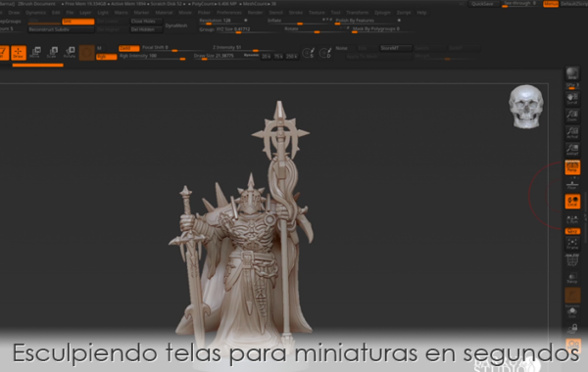Click the Actual size icon
The width and height of the screenshot is (588, 372).
tap(572, 132)
